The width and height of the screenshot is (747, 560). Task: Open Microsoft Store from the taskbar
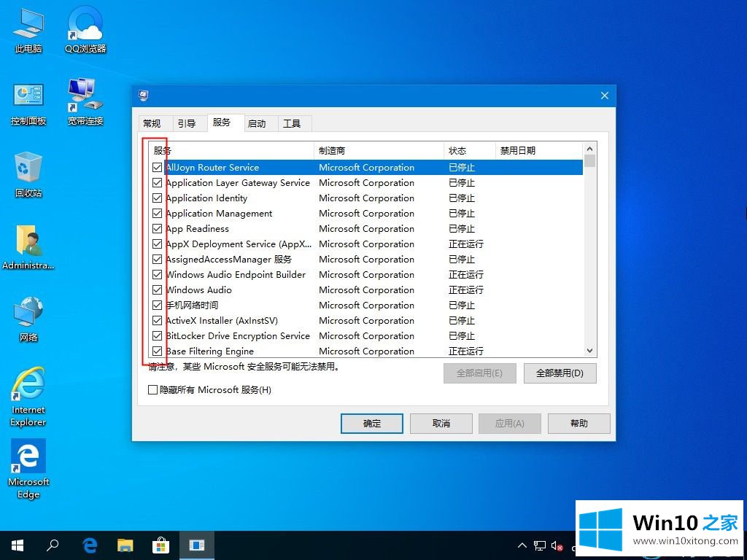coord(161,545)
